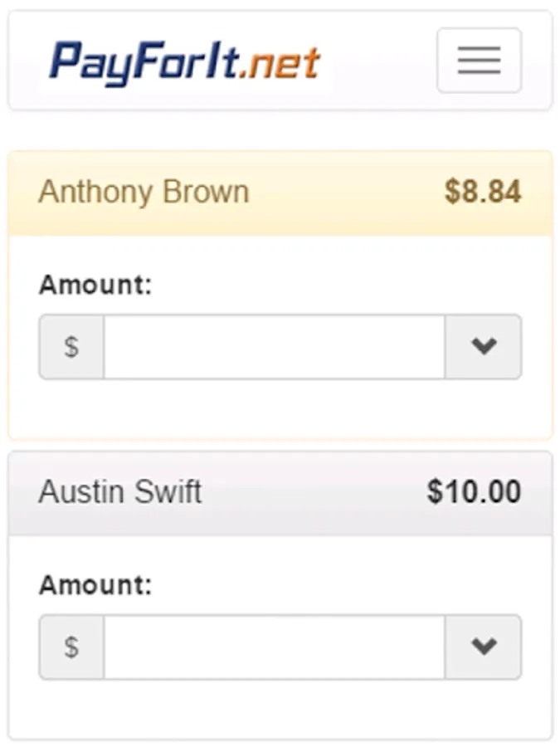Click Austin Swift's $10.00 balance
Viewport: 560px width, 747px height.
point(474,492)
